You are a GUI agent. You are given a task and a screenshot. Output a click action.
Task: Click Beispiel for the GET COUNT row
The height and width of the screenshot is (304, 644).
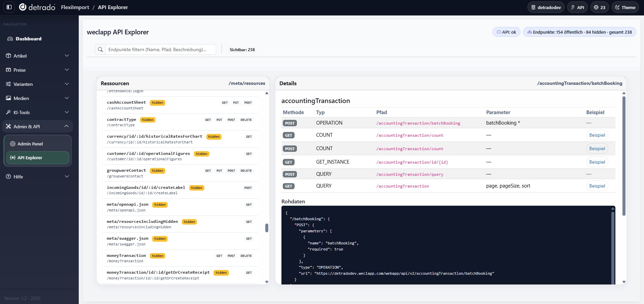597,135
